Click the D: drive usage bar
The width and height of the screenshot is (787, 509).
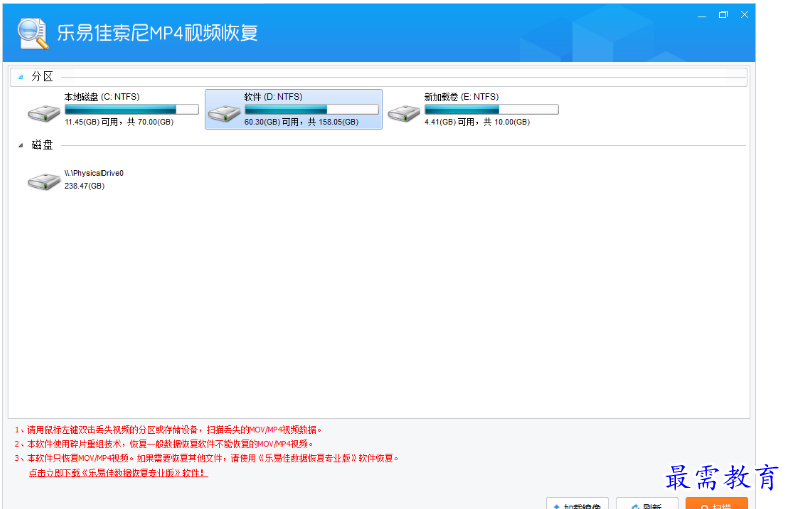[x=311, y=109]
